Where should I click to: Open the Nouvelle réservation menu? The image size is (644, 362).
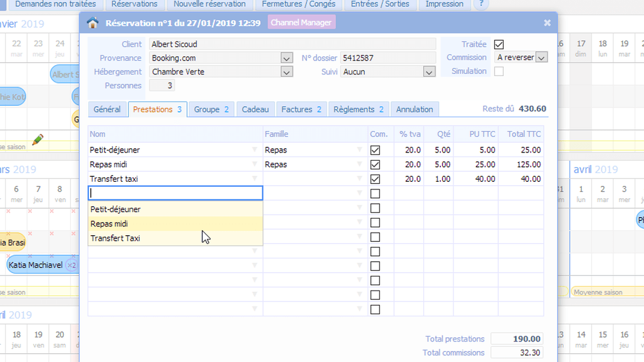tap(209, 4)
